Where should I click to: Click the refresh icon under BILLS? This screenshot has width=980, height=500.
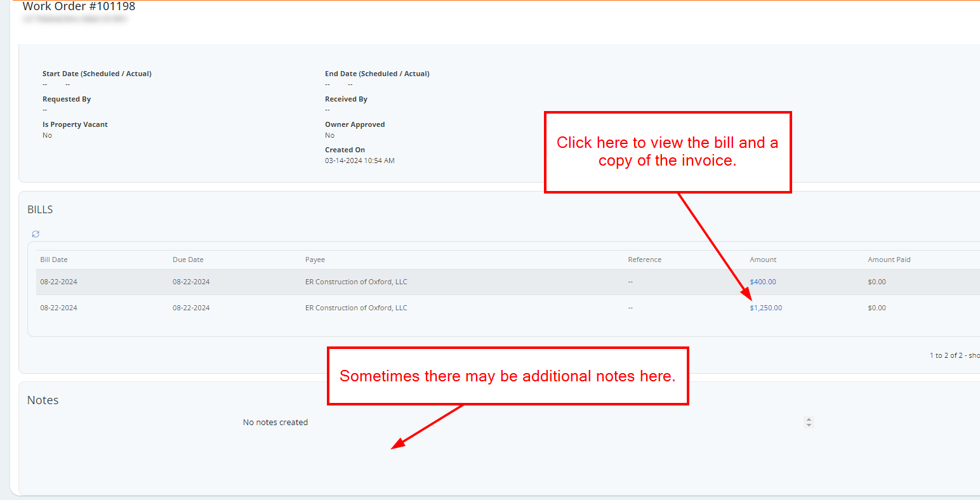point(36,234)
